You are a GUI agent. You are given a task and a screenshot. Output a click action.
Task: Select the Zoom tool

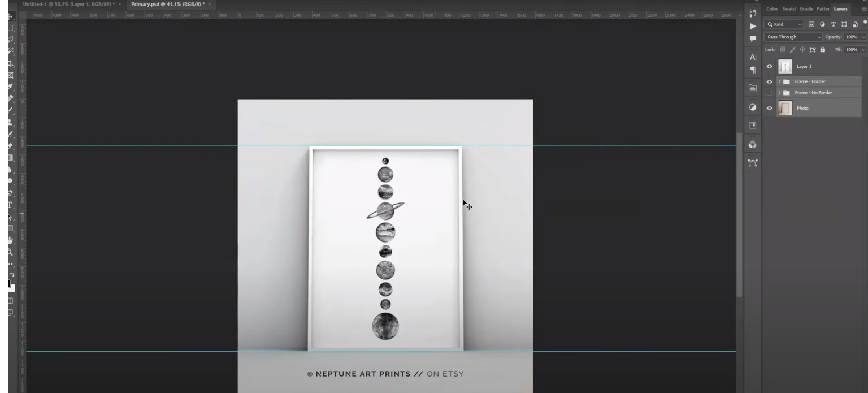tap(10, 252)
